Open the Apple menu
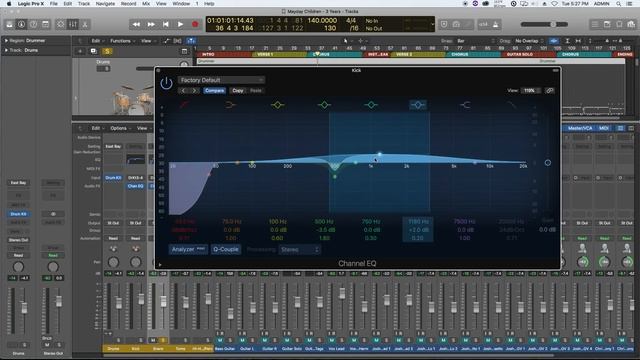 [x=9, y=4]
